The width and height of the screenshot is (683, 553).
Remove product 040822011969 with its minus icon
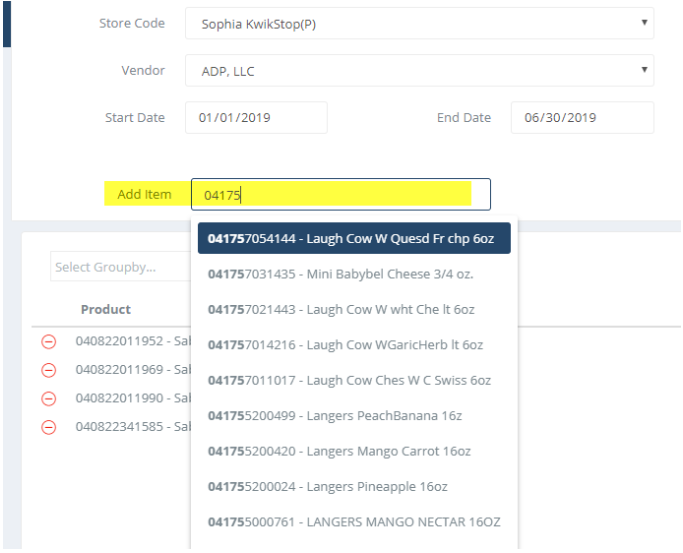coord(49,370)
